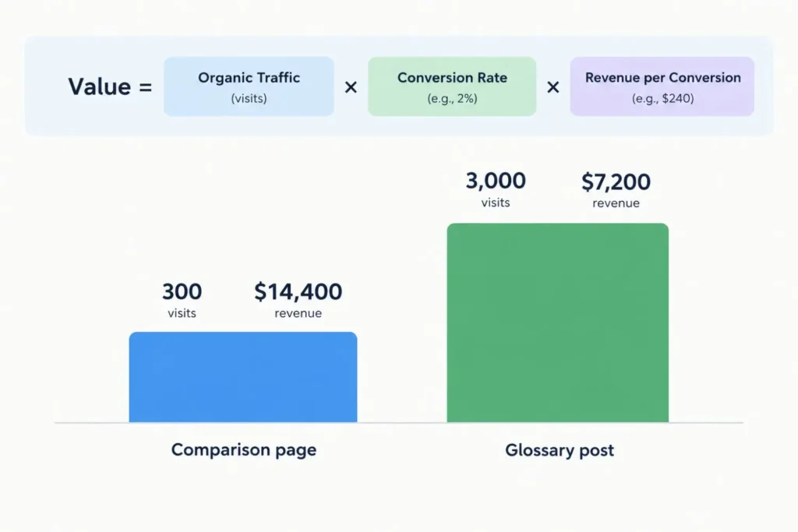The width and height of the screenshot is (798, 532).
Task: Click the "(e.g., 2%)" text
Action: click(453, 99)
